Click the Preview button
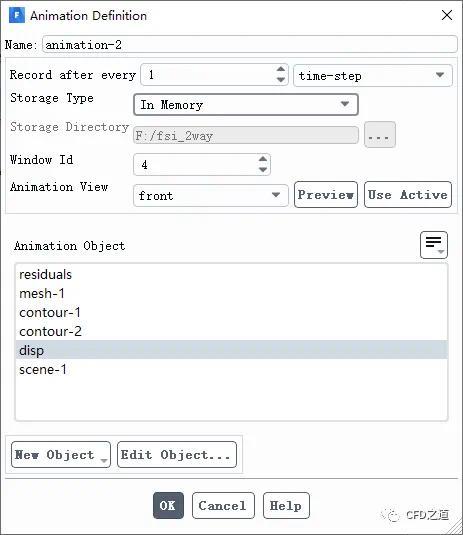Viewport: 463px width, 535px height. [326, 194]
